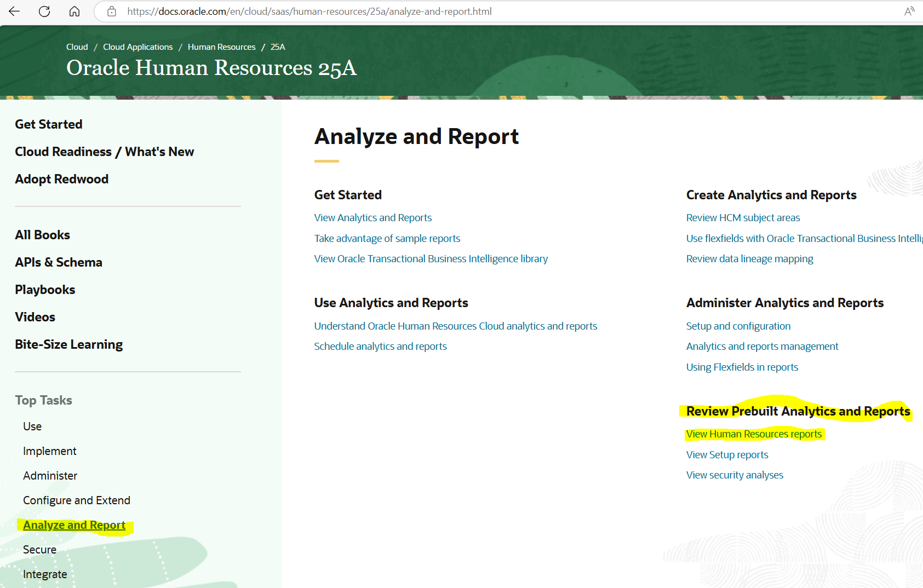923x588 pixels.
Task: Open Schedule analytics and reports link
Action: pos(381,347)
